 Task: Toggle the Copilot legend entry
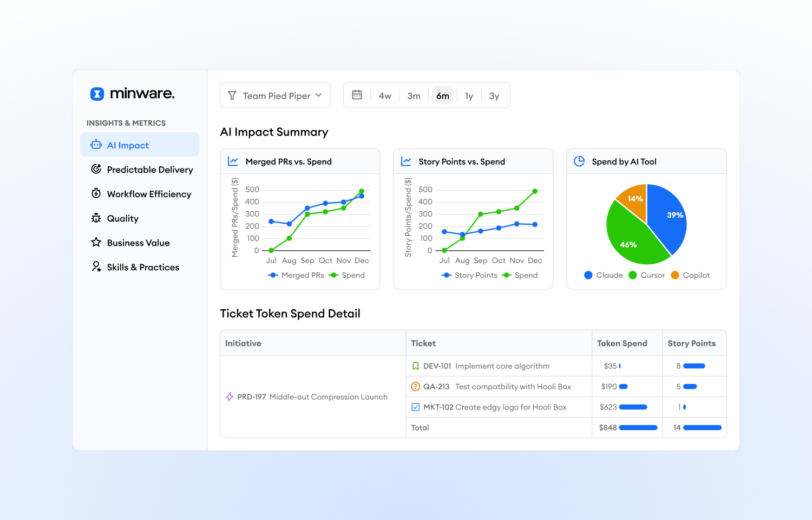tap(690, 275)
